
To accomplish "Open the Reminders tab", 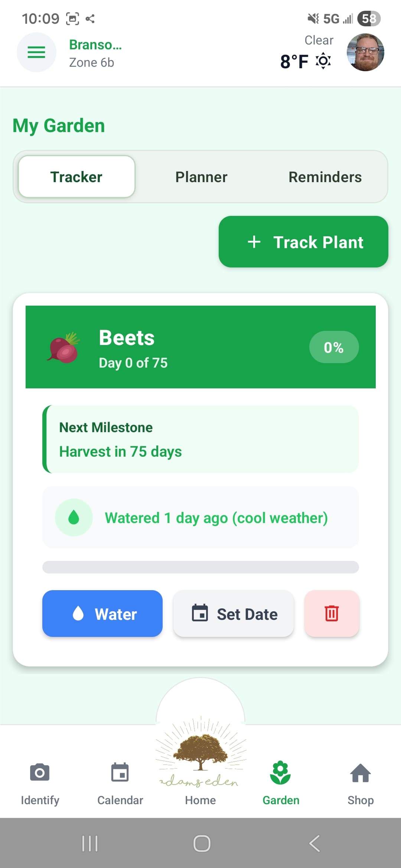I will tap(325, 177).
